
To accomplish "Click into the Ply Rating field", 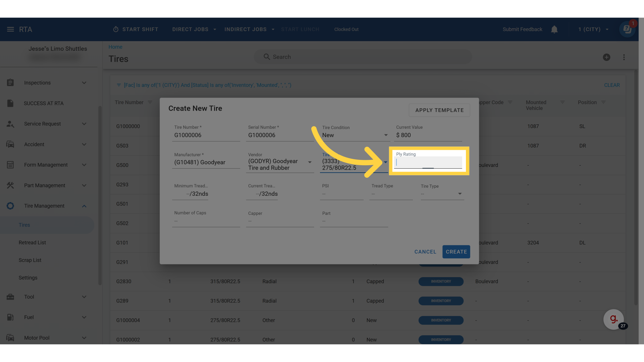I will point(428,163).
